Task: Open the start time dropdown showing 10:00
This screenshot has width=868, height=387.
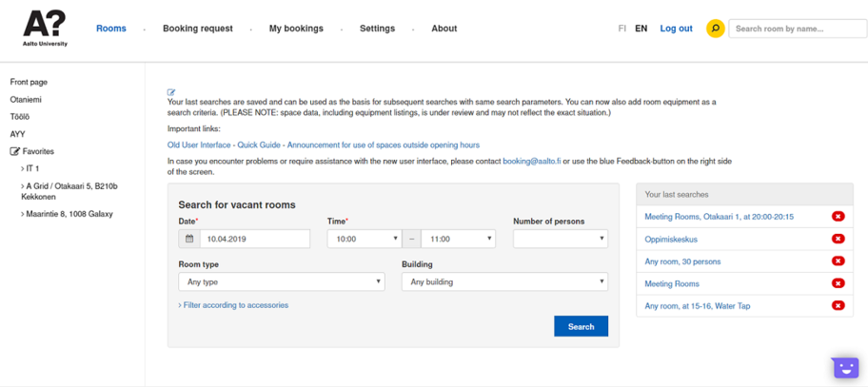Action: tap(364, 240)
